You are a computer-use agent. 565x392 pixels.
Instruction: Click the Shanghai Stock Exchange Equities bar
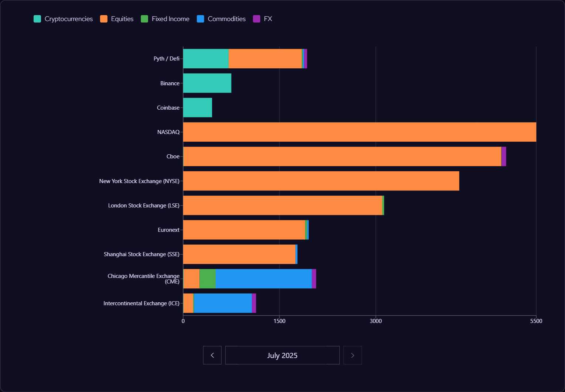[239, 254]
